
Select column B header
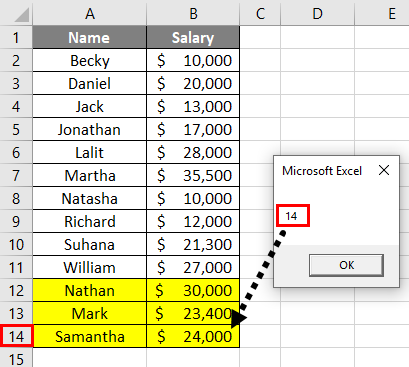click(193, 13)
